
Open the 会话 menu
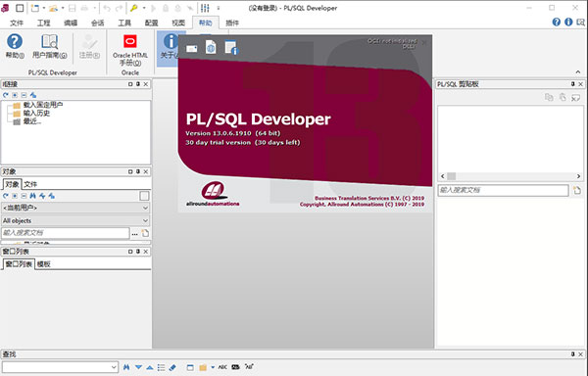pyautogui.click(x=97, y=23)
